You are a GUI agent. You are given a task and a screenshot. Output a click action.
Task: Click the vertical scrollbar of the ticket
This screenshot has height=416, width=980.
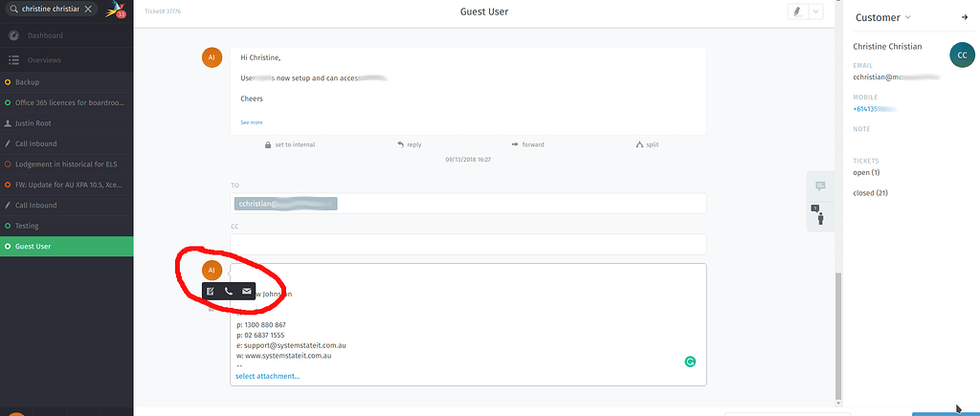(x=838, y=336)
